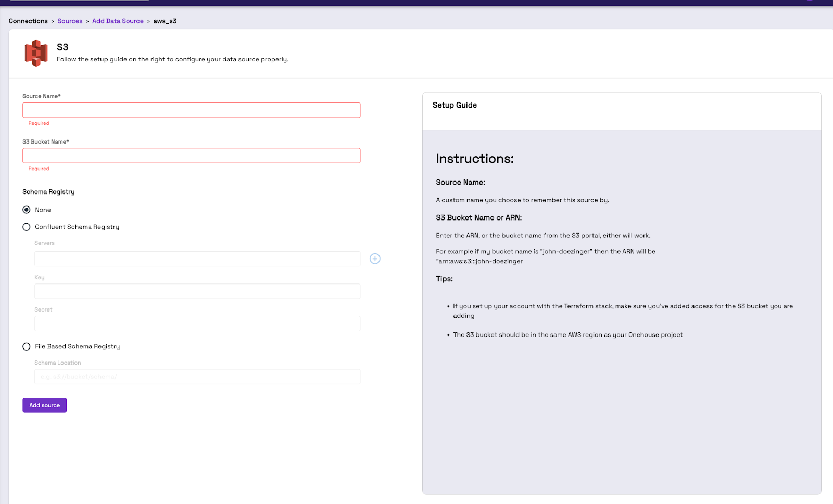
Task: Choose File Based Schema Registry
Action: pos(27,346)
